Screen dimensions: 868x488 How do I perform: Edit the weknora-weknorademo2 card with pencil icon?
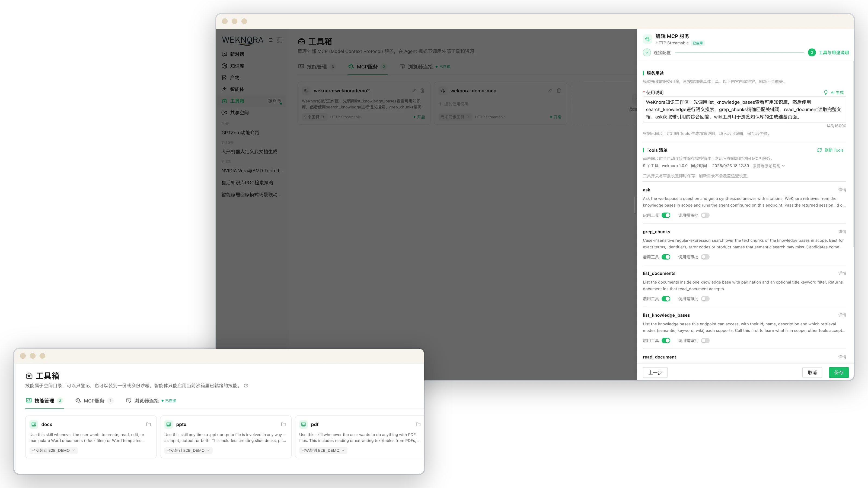(x=413, y=91)
